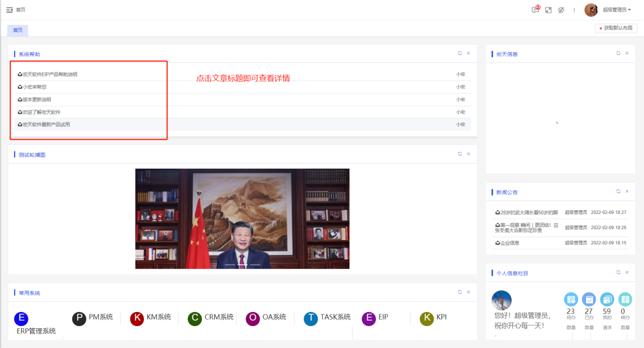This screenshot has height=348, width=644.
Task: Click date 2022-02-09 18:15 in news list
Action: [608, 243]
